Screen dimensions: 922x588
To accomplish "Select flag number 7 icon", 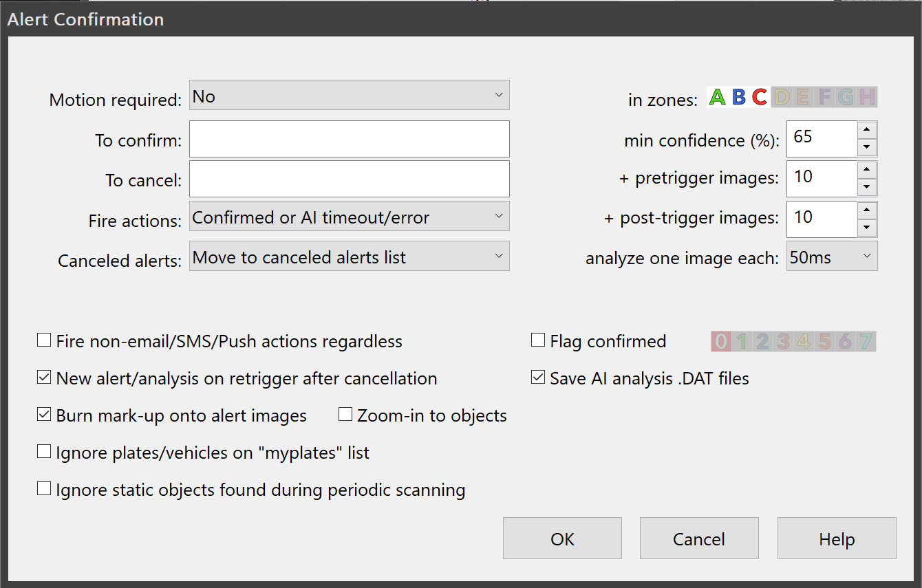I will tap(866, 341).
